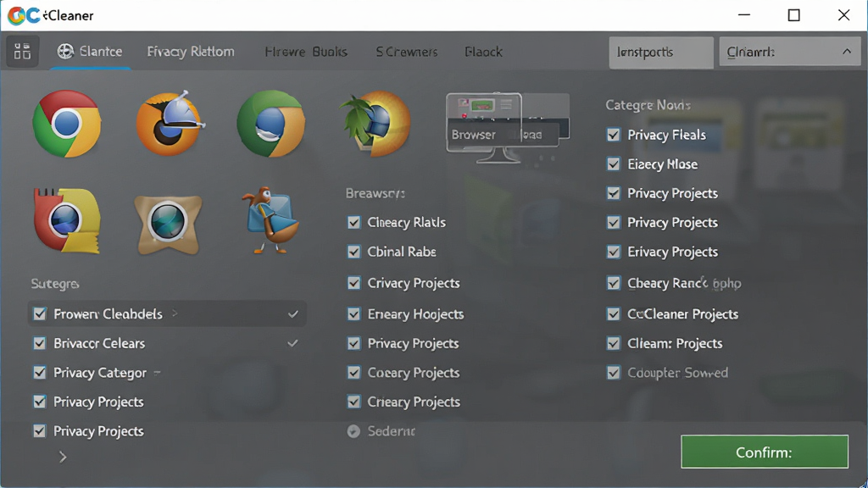Viewport: 868px width, 488px height.
Task: Toggle the Coeary Projects checkbox
Action: [x=353, y=373]
